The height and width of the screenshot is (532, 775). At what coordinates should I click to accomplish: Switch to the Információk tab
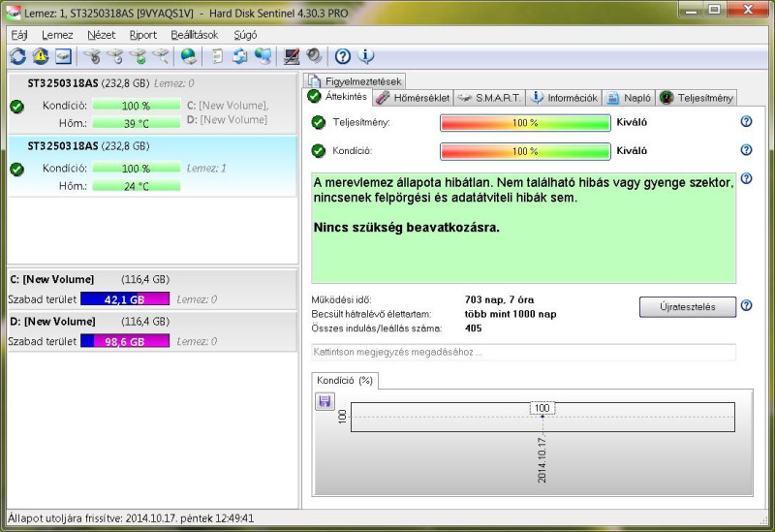pyautogui.click(x=564, y=98)
